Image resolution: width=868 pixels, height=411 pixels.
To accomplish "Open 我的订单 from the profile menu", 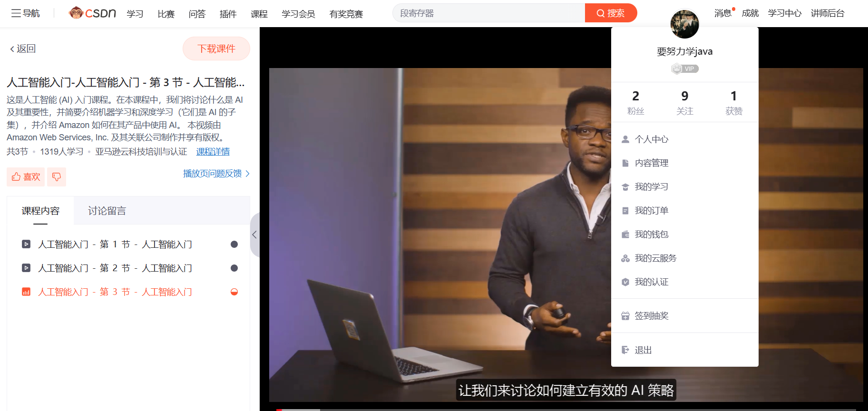I will point(684,211).
